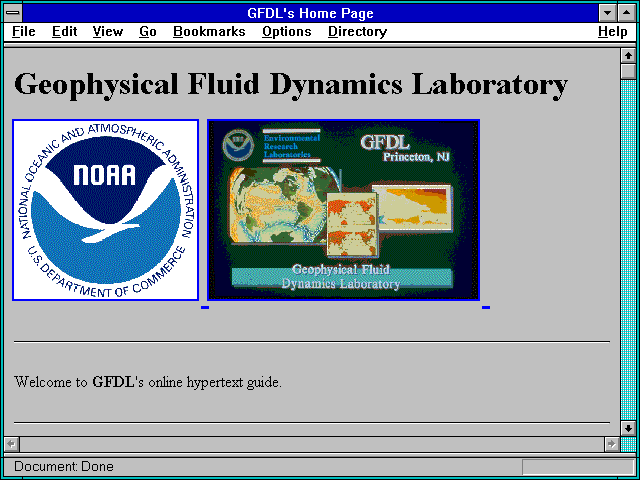Screen dimensions: 640x480
Task: Maximize the GFDL's Home Page window
Action: [627, 13]
